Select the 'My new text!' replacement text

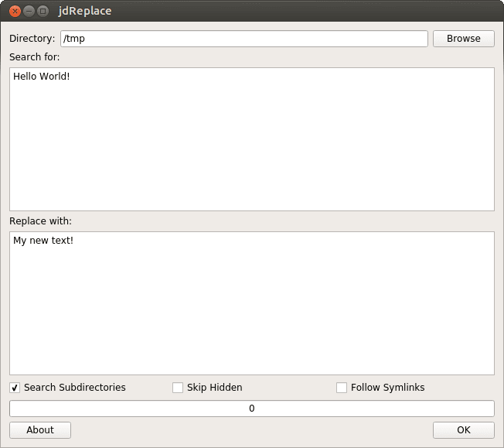[x=43, y=241]
